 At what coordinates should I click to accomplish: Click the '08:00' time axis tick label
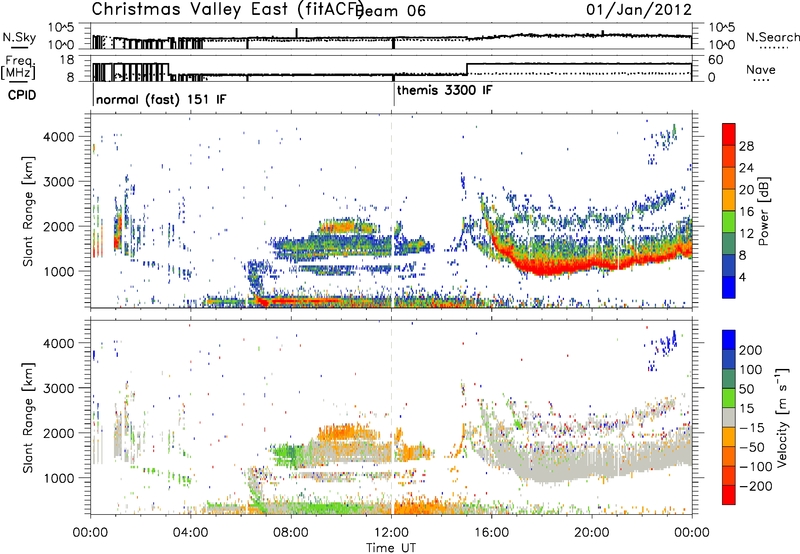291,533
